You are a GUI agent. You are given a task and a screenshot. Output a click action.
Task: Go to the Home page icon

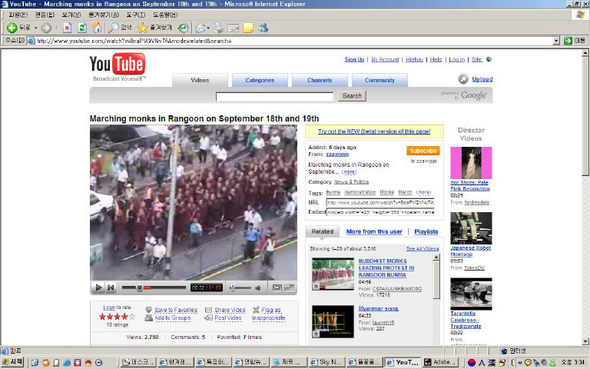click(x=97, y=27)
